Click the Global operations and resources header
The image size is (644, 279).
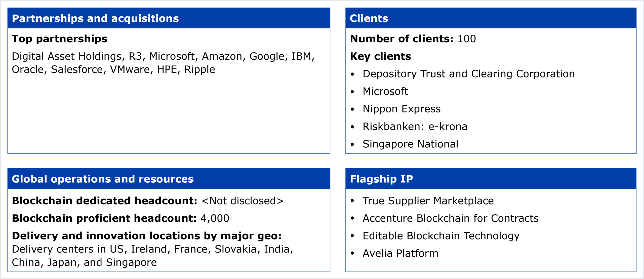[103, 179]
